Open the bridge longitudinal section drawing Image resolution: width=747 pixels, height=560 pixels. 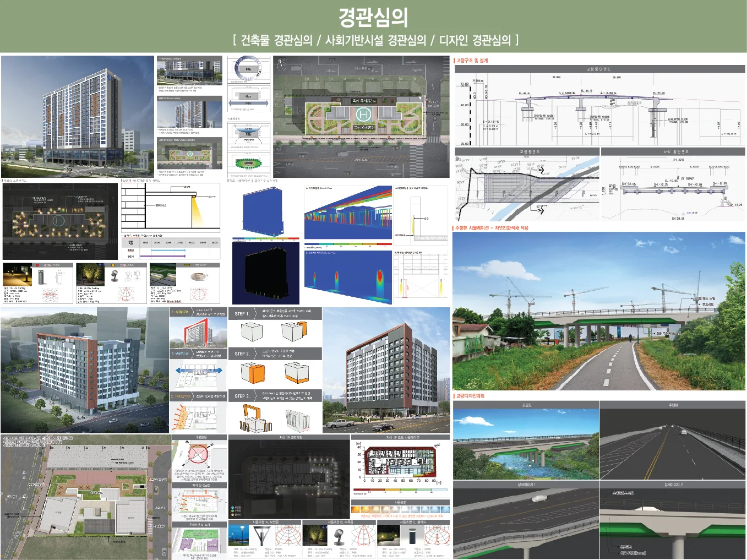click(598, 109)
